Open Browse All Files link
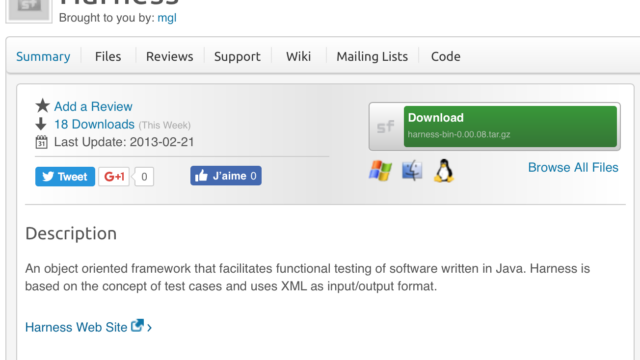The height and width of the screenshot is (360, 640). click(573, 167)
